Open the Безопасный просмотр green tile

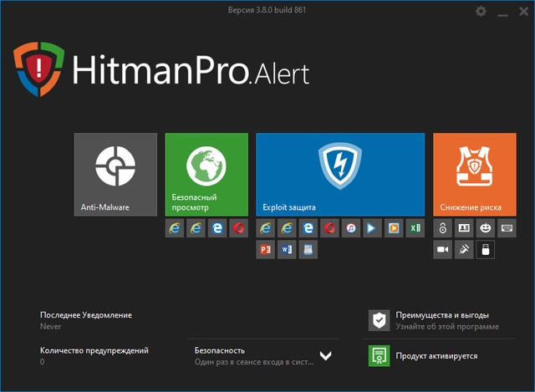[206, 175]
